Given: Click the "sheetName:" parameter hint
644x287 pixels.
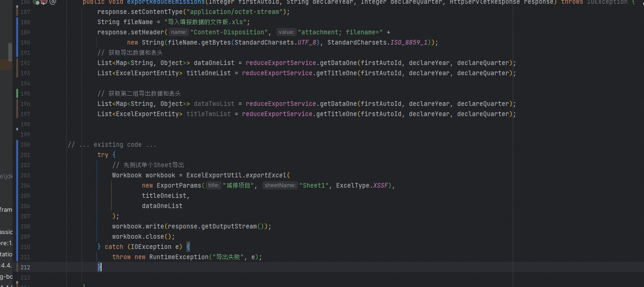Looking at the screenshot, I should pyautogui.click(x=280, y=185).
